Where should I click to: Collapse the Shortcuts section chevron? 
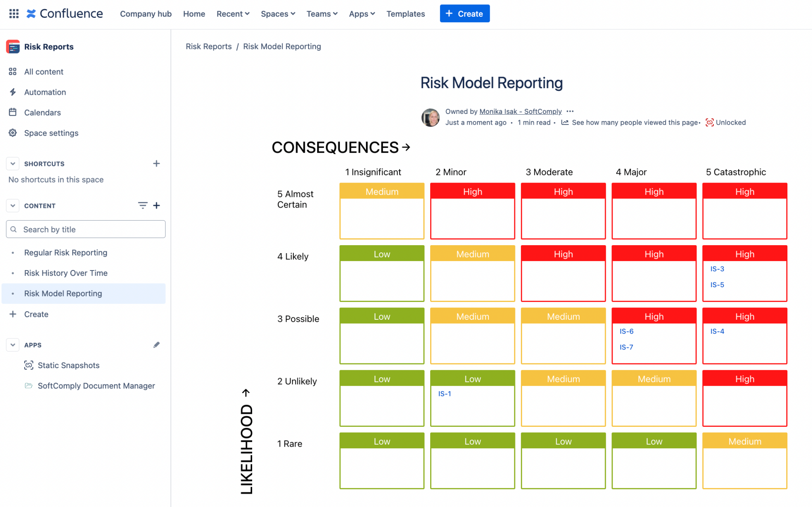tap(12, 163)
